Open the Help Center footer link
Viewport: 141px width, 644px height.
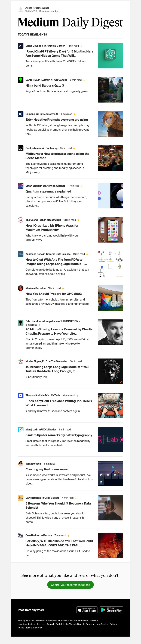102,624
